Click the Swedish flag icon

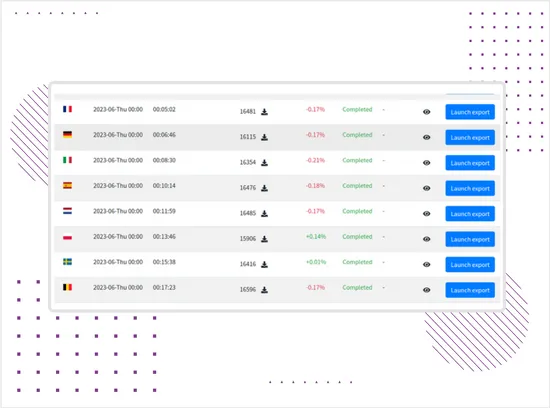[67, 262]
